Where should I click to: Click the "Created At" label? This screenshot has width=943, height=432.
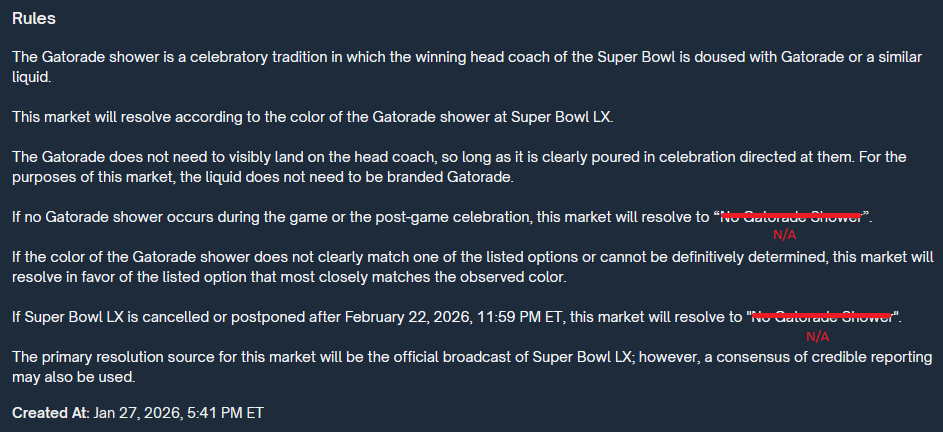(x=50, y=412)
